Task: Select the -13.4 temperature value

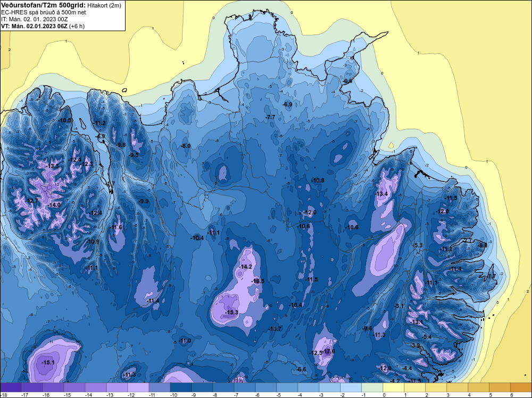Action: coord(381,194)
